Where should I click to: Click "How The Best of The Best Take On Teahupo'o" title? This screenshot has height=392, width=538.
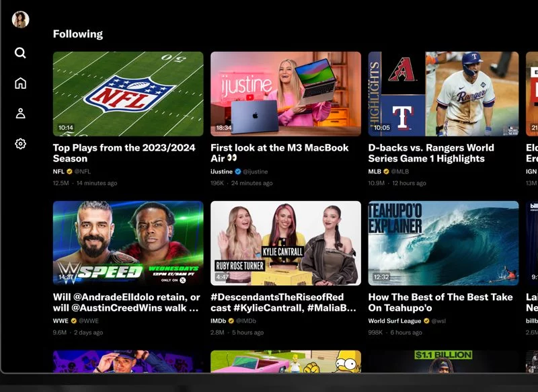(440, 302)
